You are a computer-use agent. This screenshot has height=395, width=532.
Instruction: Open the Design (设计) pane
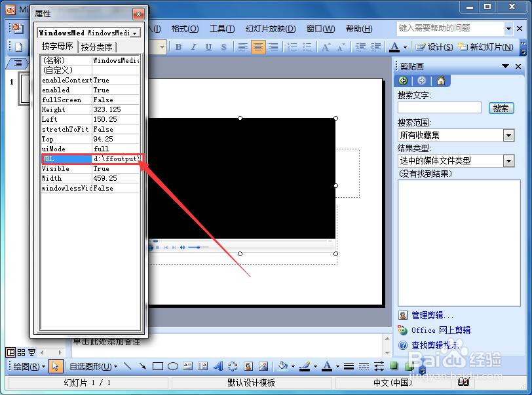(x=434, y=47)
